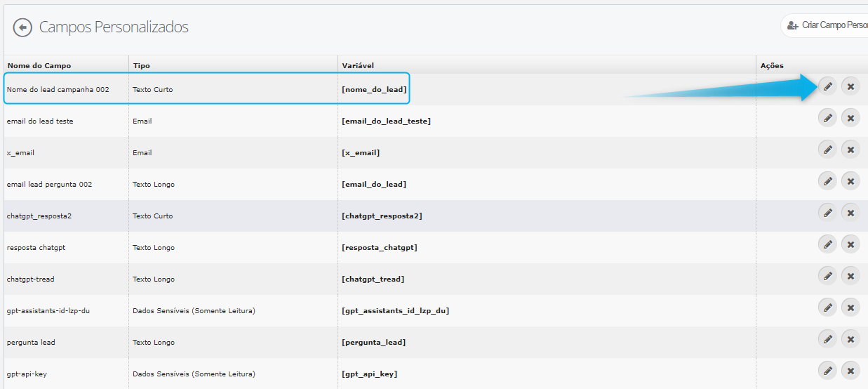Delete the Nome do lead campanha 002 field

click(850, 86)
